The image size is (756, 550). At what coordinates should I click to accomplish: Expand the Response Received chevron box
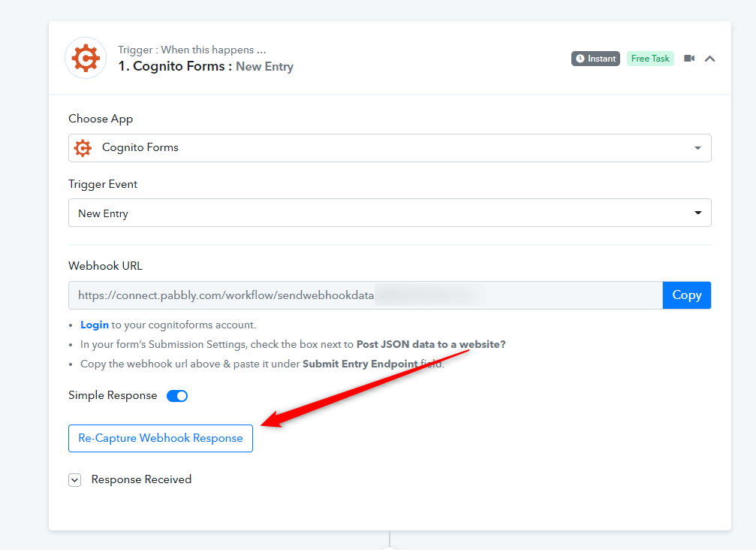[x=75, y=480]
